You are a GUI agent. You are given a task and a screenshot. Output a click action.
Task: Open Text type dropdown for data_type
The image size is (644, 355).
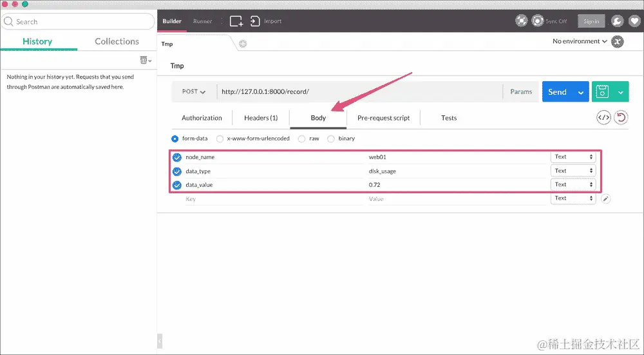coord(573,171)
